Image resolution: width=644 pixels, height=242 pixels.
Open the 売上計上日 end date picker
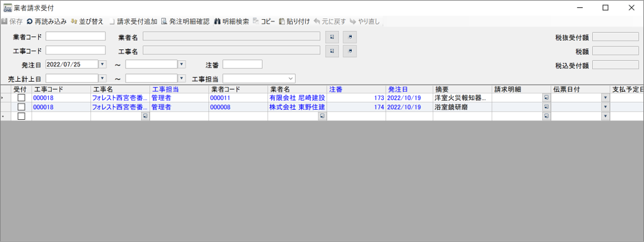point(182,78)
